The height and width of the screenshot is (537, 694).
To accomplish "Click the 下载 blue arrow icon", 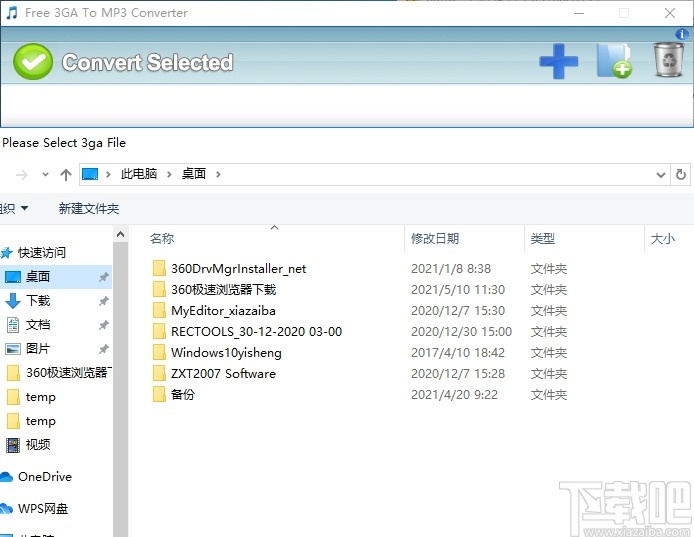I will coord(13,301).
